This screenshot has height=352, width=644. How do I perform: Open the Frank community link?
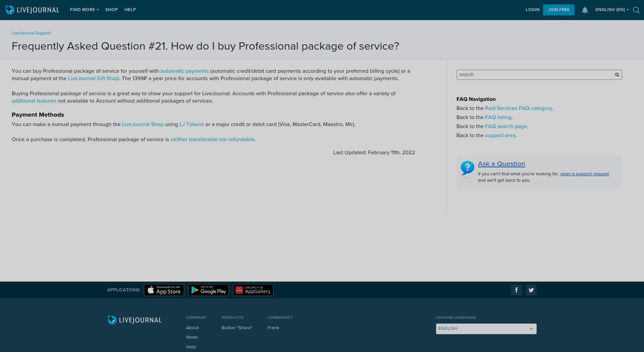273,328
